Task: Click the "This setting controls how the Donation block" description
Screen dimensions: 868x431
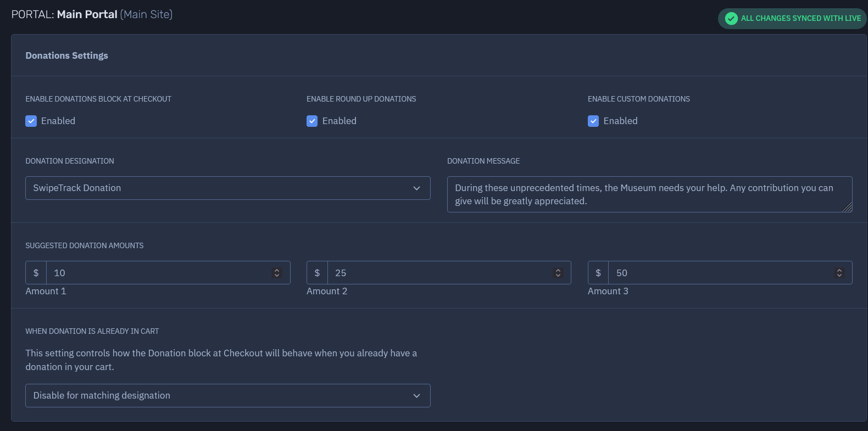Action: (x=221, y=360)
